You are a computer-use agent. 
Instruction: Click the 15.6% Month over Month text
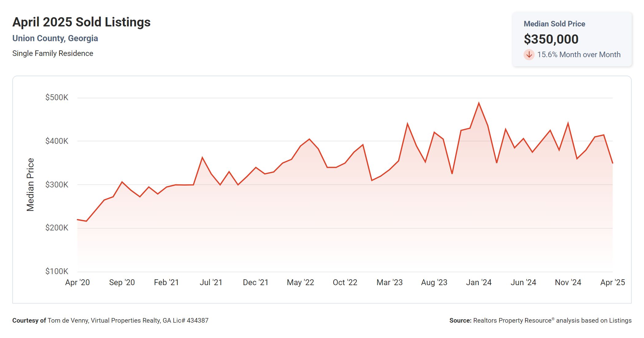[x=579, y=55]
